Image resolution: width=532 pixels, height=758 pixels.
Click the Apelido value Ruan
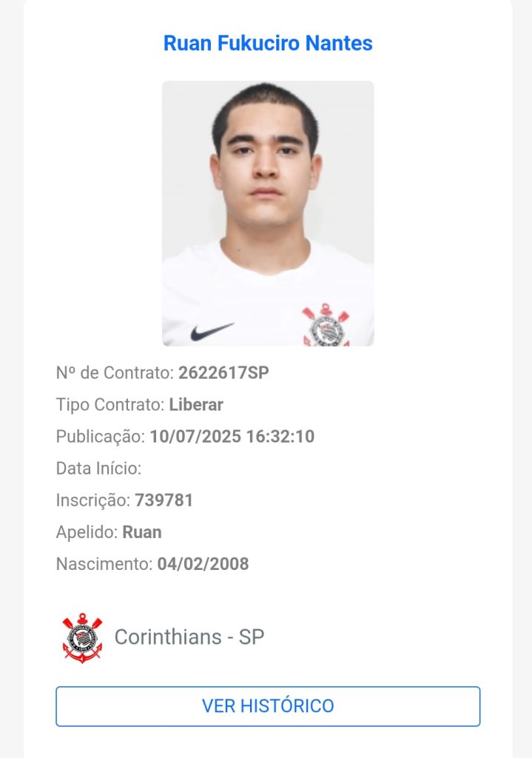coord(142,532)
